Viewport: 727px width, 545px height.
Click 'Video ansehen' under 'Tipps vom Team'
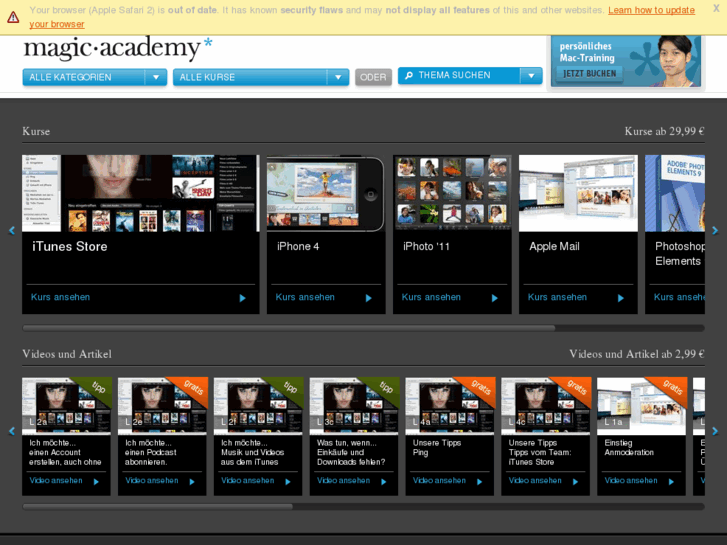pyautogui.click(x=535, y=481)
